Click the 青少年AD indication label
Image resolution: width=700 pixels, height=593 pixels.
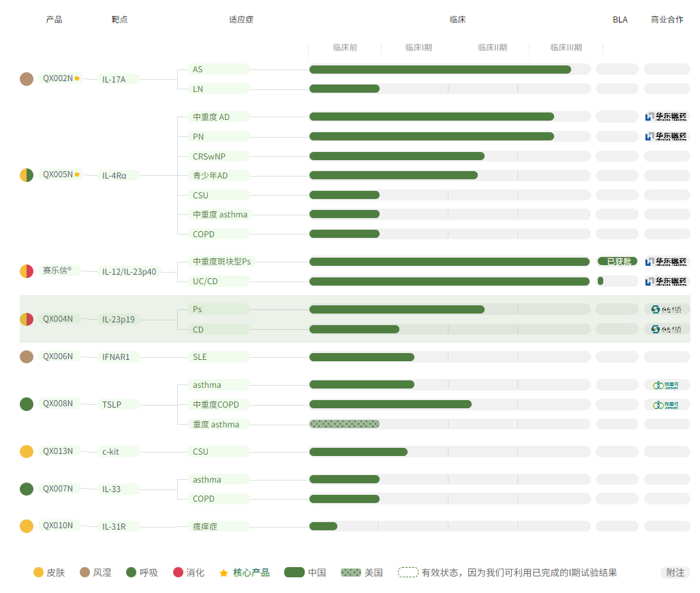(218, 175)
